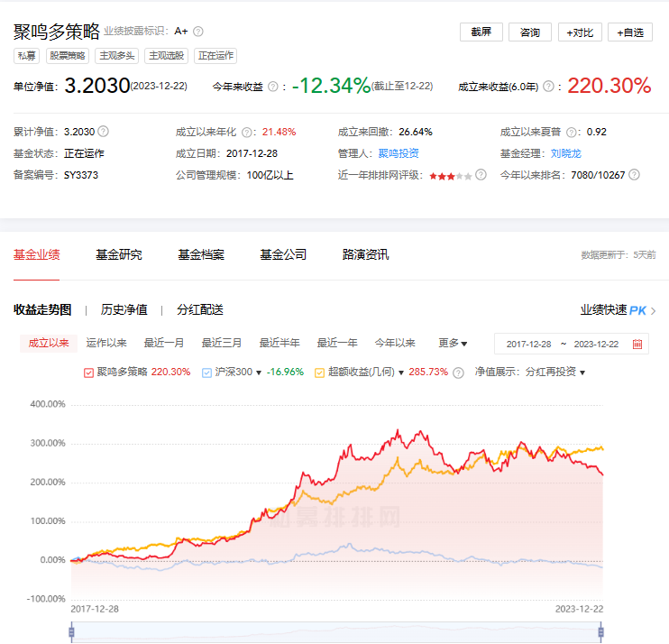Click the 成立来回撤 value 26.64%
This screenshot has width=669, height=644.
(x=416, y=132)
